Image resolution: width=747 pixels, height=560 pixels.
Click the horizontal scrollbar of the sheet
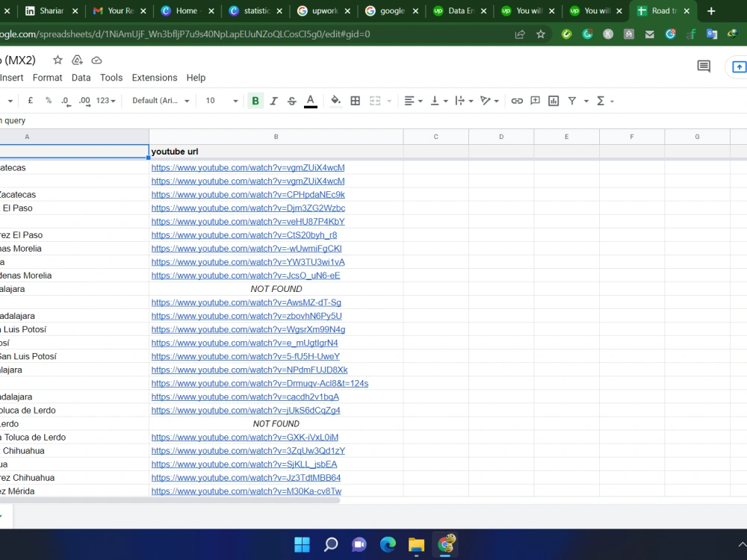170,500
